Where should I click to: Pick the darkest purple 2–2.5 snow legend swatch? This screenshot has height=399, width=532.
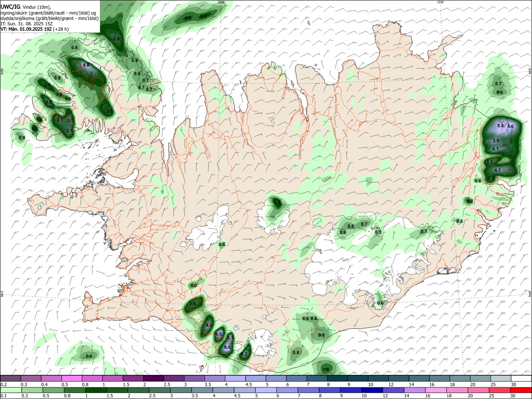153,379
